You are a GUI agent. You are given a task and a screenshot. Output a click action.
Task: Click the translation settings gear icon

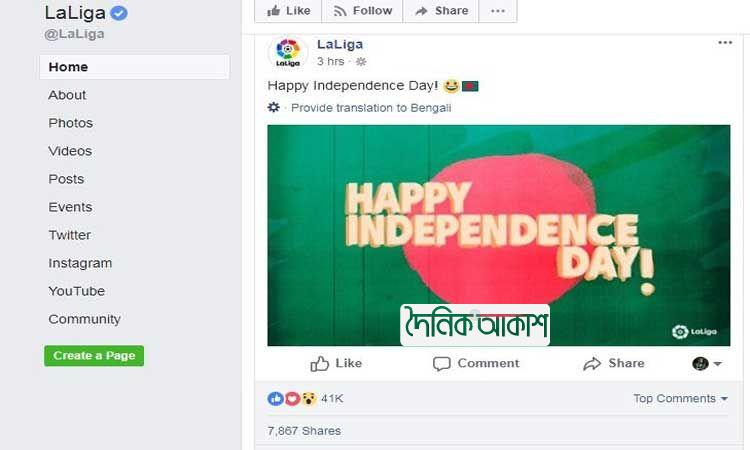274,107
